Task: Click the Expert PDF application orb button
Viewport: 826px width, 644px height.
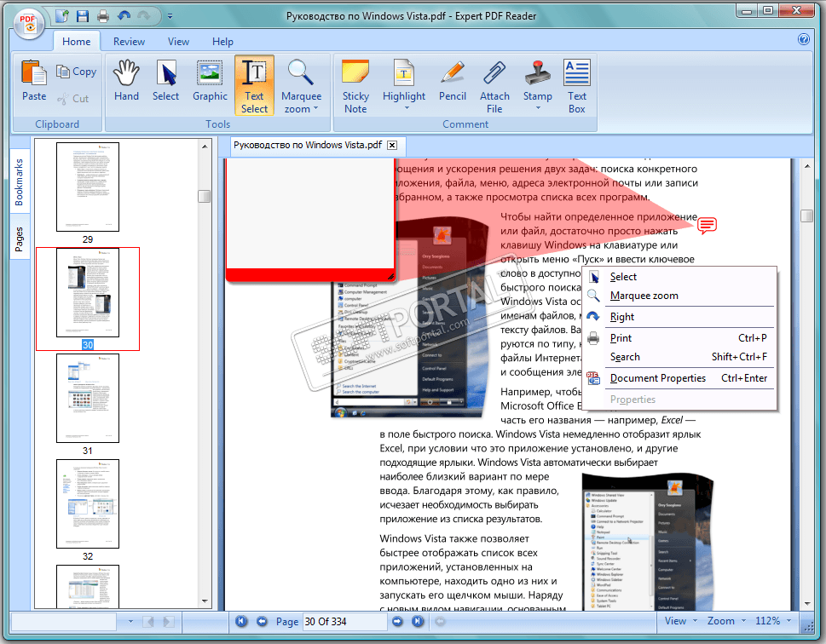Action: [x=28, y=23]
